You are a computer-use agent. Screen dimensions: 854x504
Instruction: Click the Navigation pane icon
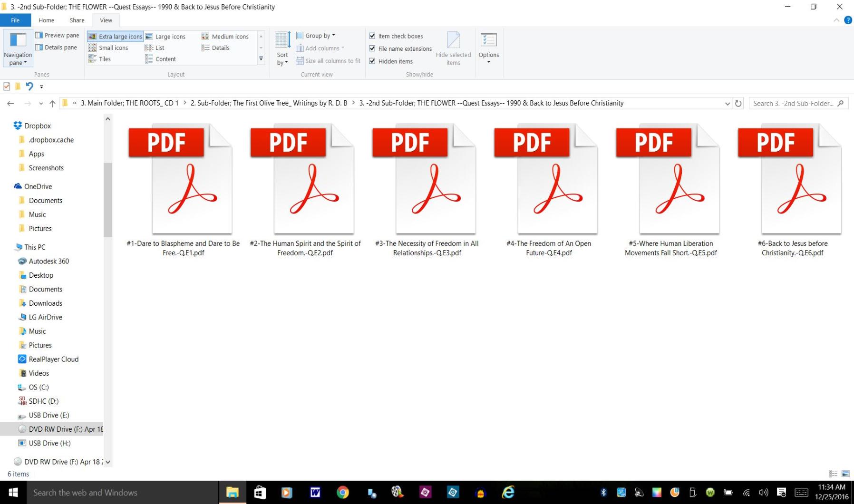(x=18, y=40)
